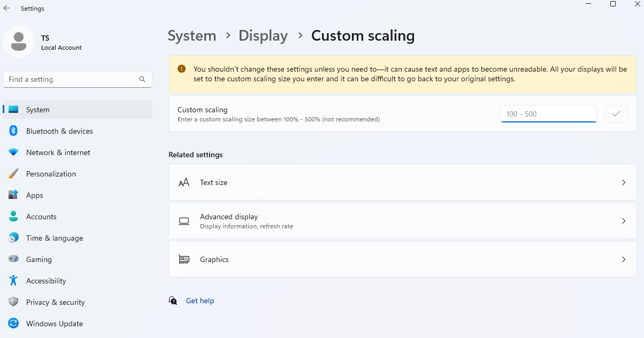The height and width of the screenshot is (338, 644).
Task: Open Advanced display chevron arrow
Action: [623, 221]
